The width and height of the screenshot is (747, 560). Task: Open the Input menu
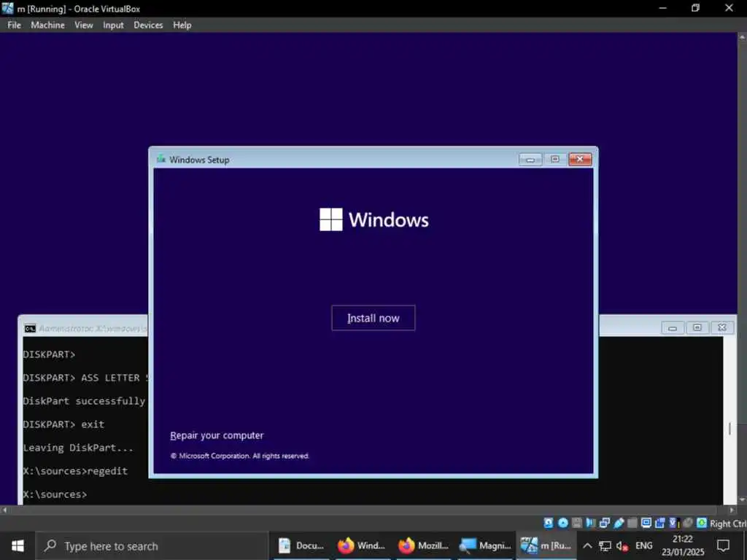coord(113,26)
